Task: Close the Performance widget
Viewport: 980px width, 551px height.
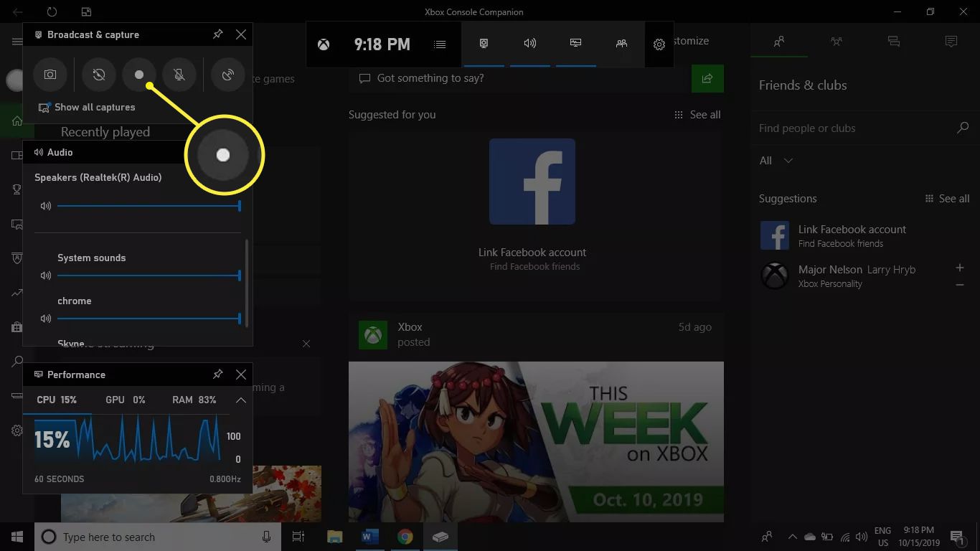Action: coord(241,375)
